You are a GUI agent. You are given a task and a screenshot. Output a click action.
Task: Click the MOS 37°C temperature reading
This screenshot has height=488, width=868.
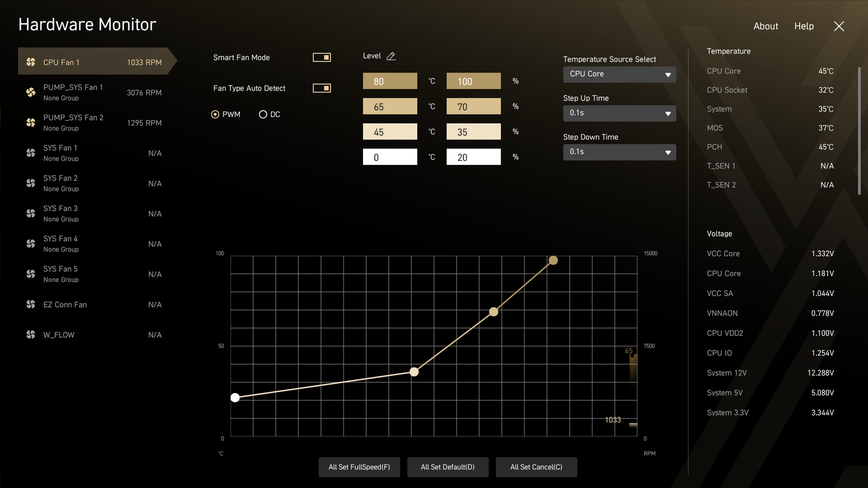[x=770, y=128]
